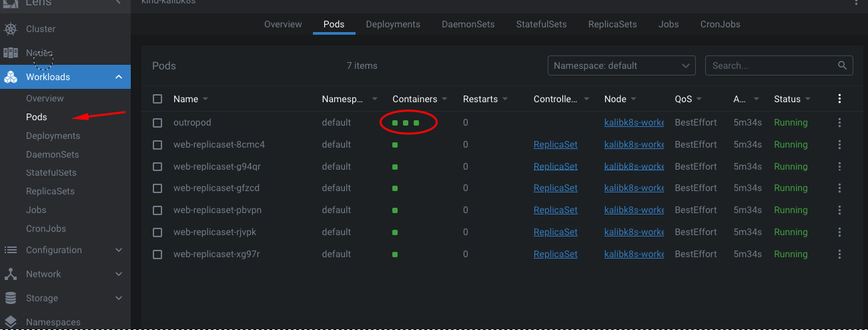This screenshot has height=330, width=868.
Task: Open actions menu for web-replicaset-xg97r
Action: coord(839,255)
